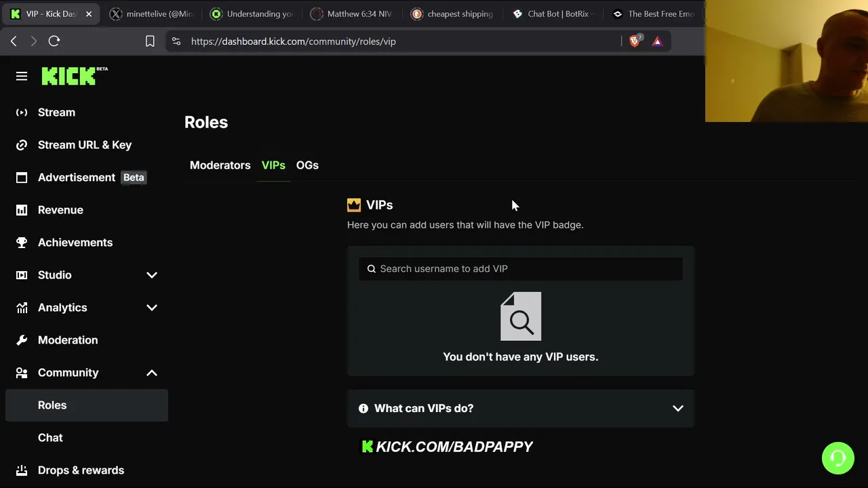Switch to the Chat Bot | BotRix tab

tap(552, 14)
